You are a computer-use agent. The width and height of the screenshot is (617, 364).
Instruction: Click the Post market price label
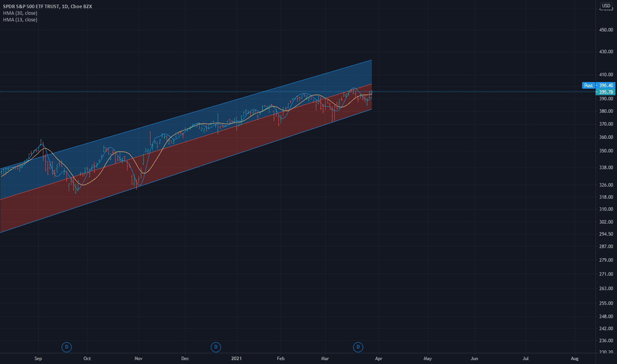(x=589, y=85)
